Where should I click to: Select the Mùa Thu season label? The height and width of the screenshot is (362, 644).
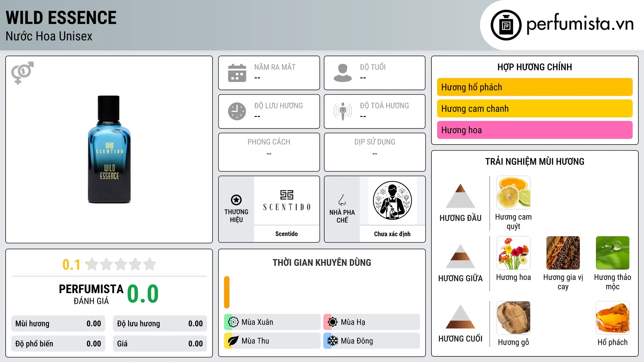(x=255, y=341)
